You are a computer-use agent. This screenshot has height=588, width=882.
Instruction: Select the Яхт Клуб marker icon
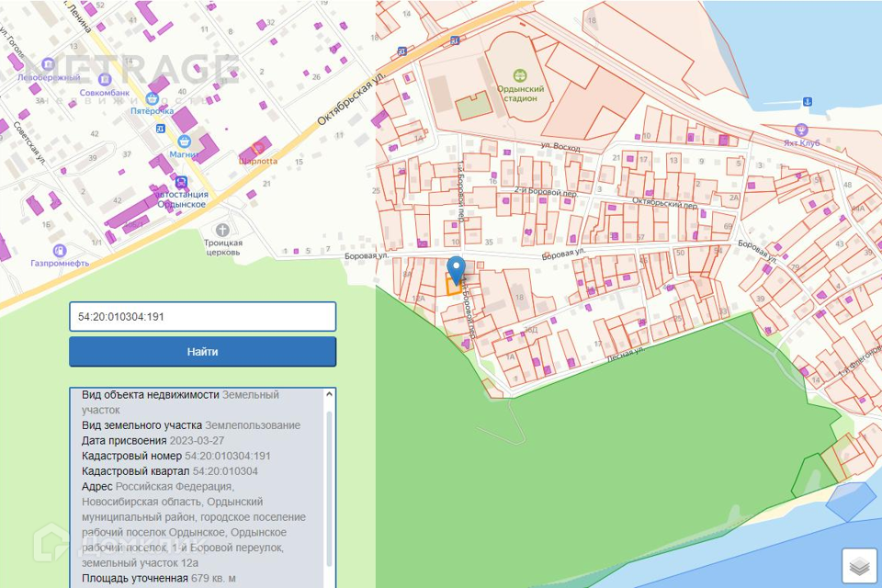pyautogui.click(x=801, y=130)
